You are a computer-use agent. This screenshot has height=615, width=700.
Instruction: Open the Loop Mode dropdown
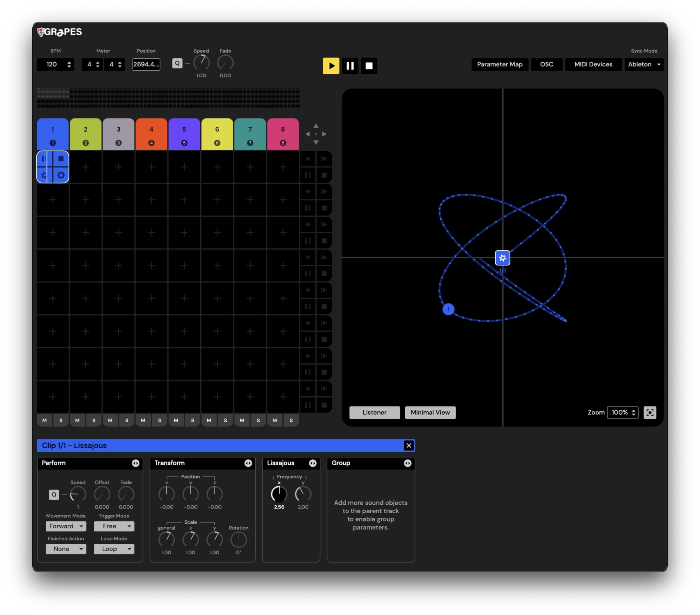[x=114, y=549]
